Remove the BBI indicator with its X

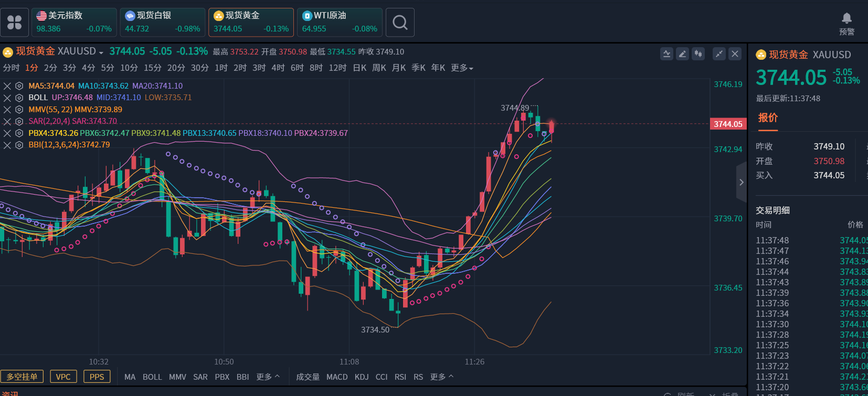point(7,145)
